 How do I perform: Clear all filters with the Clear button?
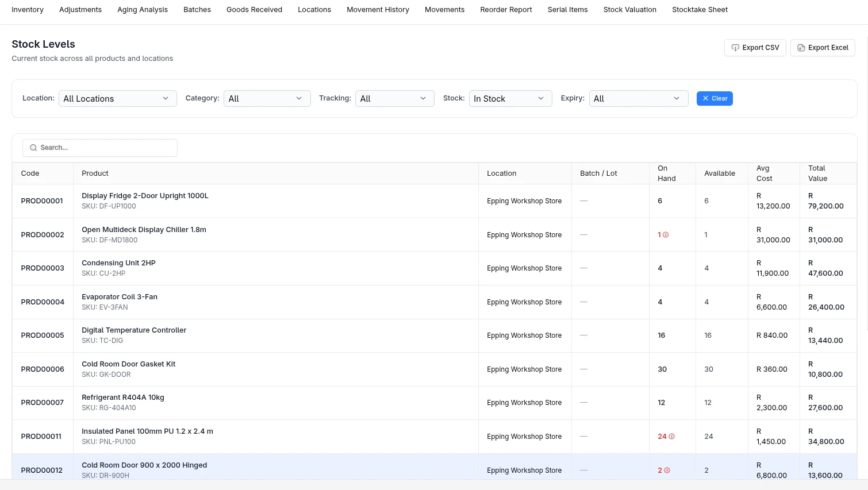pyautogui.click(x=715, y=99)
